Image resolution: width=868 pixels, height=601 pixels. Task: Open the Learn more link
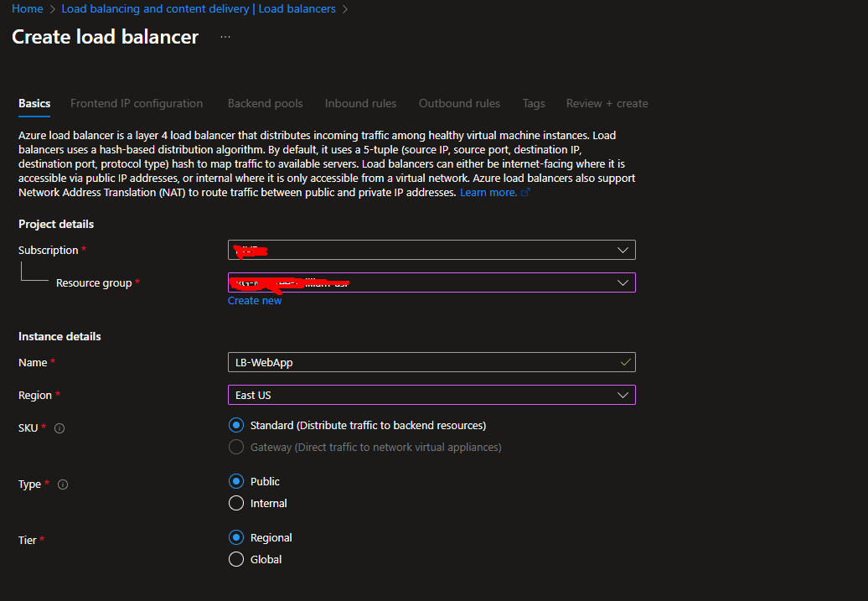[488, 193]
